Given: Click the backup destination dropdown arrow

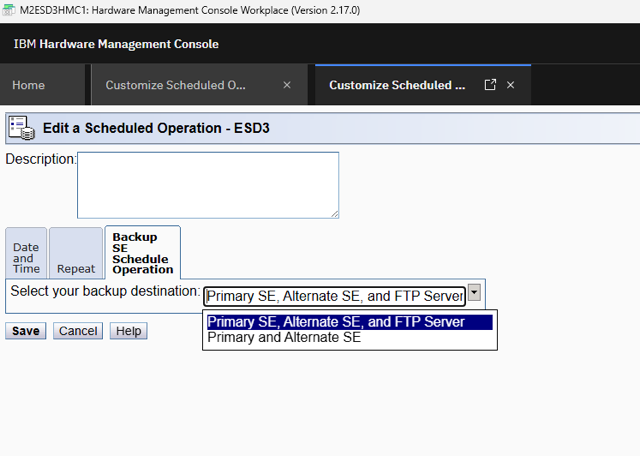Looking at the screenshot, I should tap(475, 293).
